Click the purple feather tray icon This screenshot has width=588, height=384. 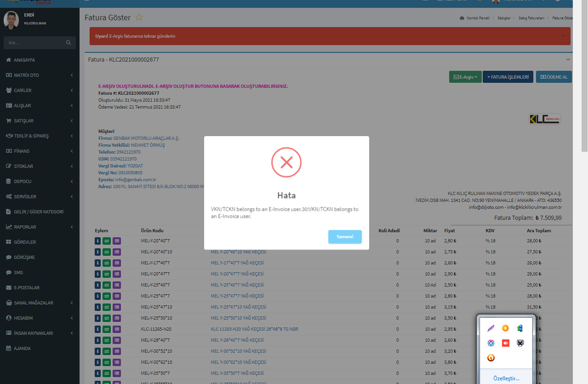point(491,328)
